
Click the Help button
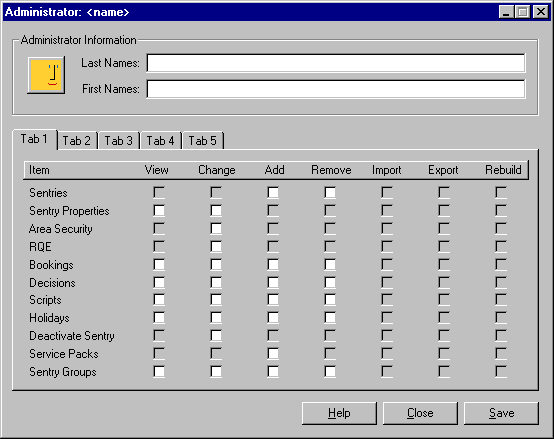(339, 413)
